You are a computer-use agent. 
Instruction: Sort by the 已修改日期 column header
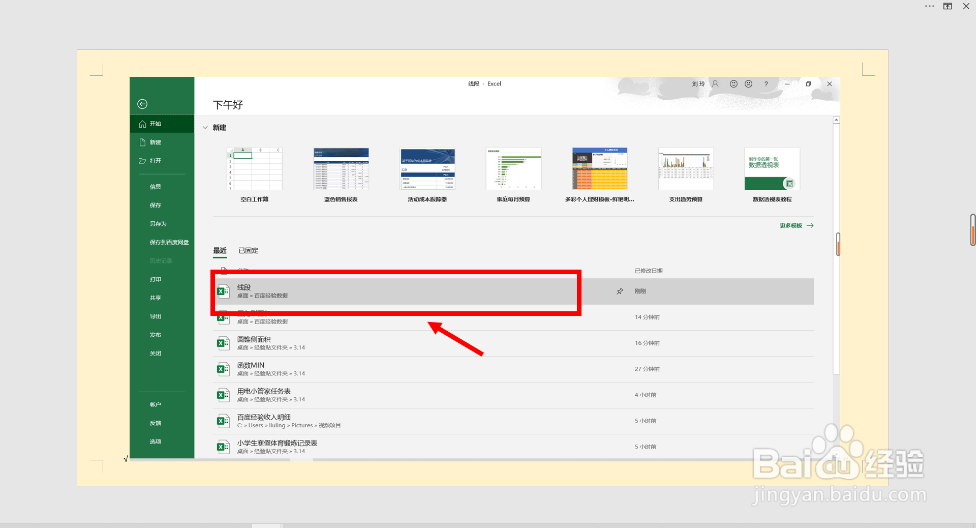(649, 271)
